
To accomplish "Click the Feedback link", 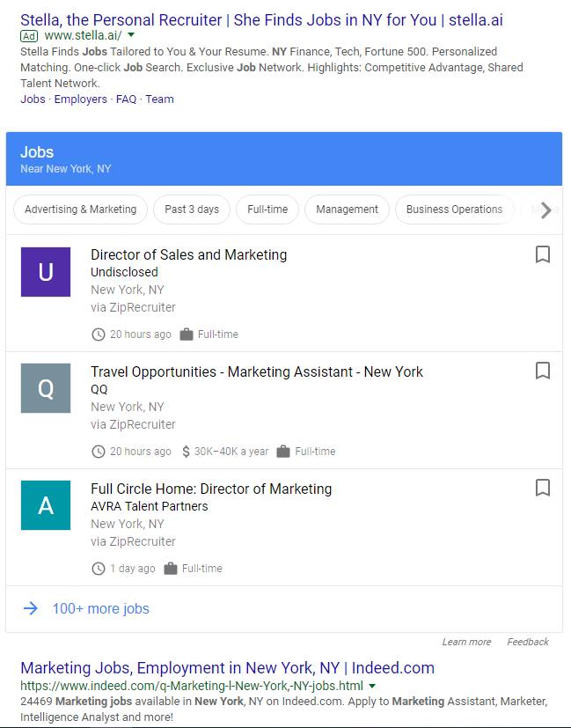I will coord(528,642).
